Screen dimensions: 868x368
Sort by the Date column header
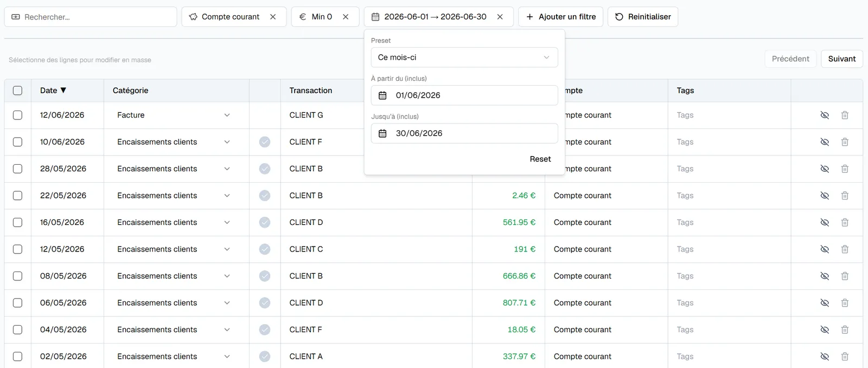[53, 91]
